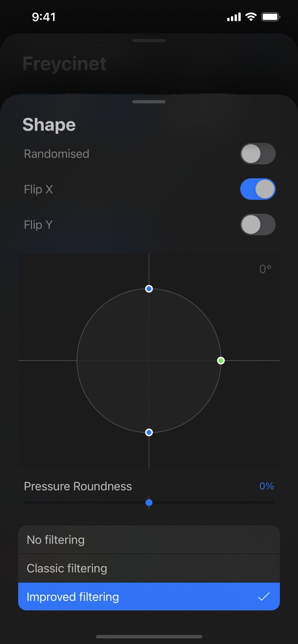
Task: Disable the Randomised shape option
Action: point(258,154)
